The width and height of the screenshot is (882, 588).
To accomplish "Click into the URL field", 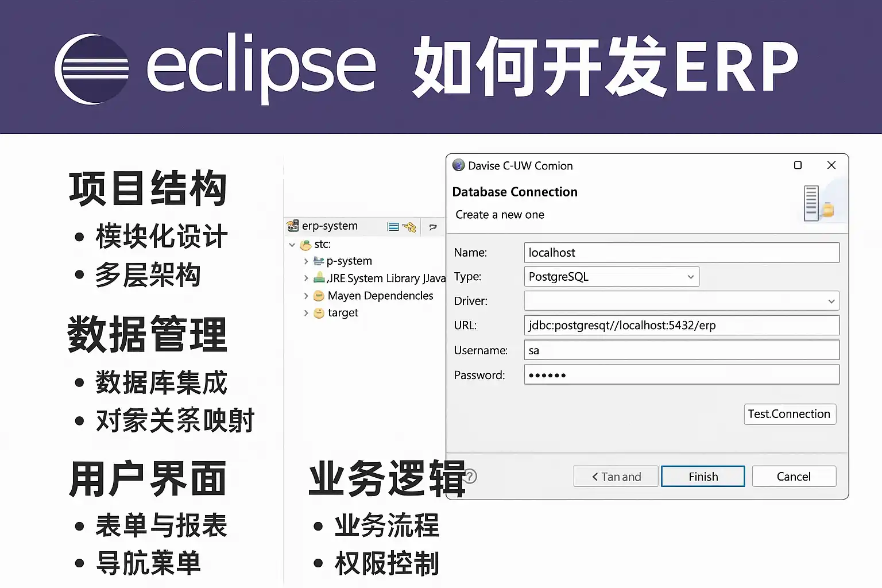I will pyautogui.click(x=682, y=325).
